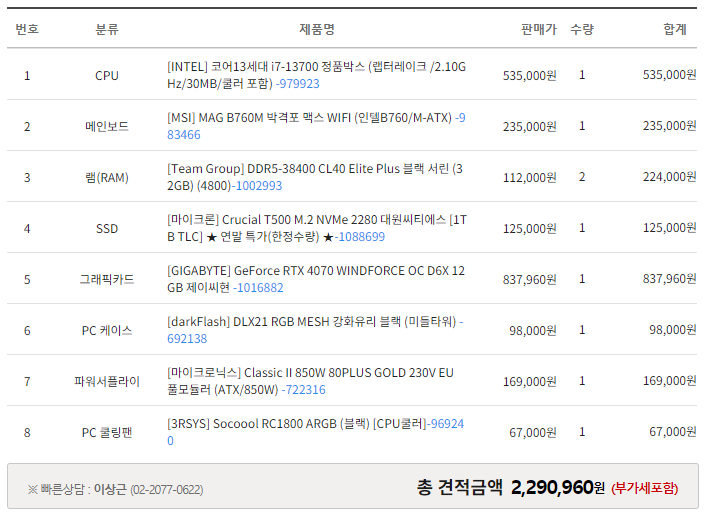
Task: Click the quantity 2 in RAM row
Action: [582, 177]
